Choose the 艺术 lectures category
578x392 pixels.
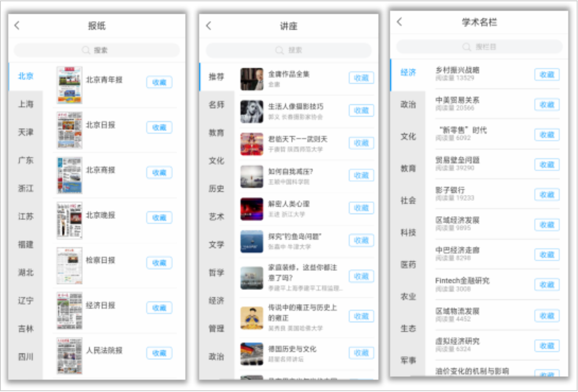click(216, 217)
